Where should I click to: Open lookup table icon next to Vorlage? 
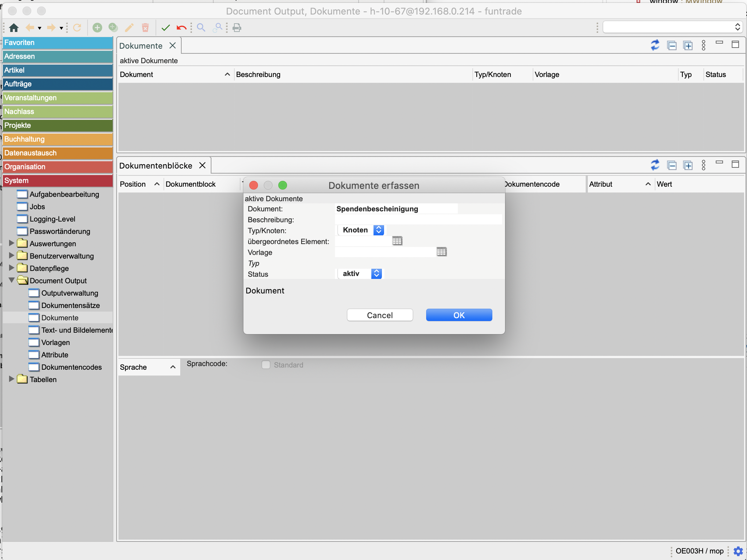click(441, 252)
